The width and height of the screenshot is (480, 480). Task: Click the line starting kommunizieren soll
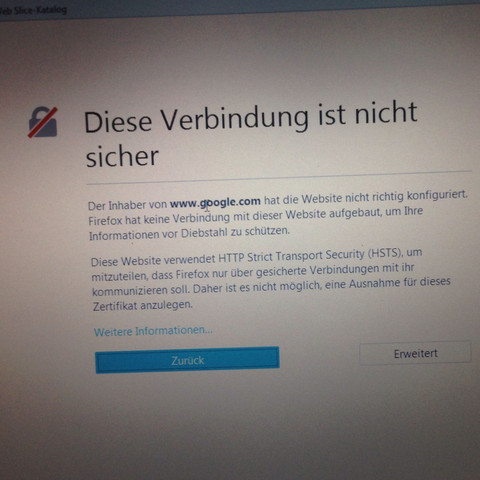click(x=271, y=287)
